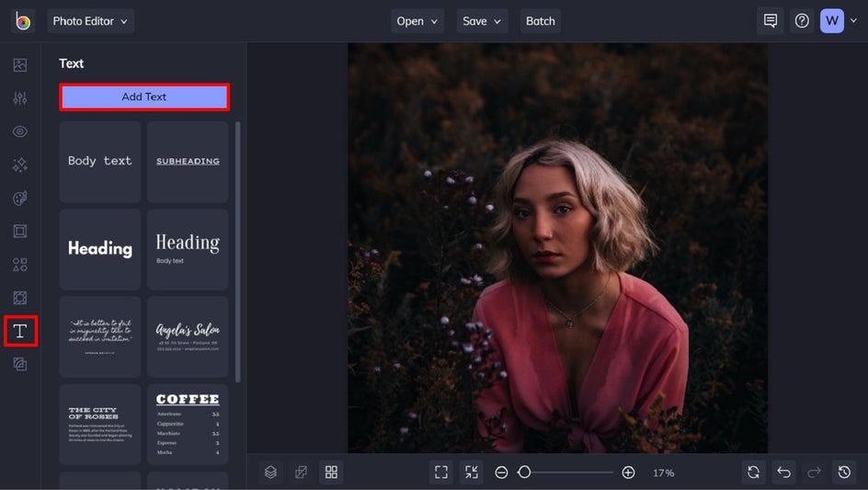The height and width of the screenshot is (490, 868).
Task: Open the Effects sparkle sidebar icon
Action: [x=20, y=165]
